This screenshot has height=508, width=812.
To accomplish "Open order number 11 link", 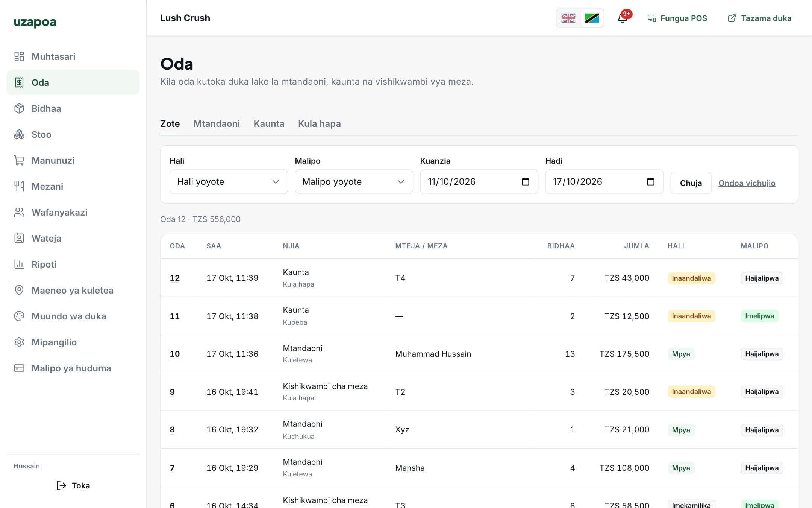I will 175,316.
